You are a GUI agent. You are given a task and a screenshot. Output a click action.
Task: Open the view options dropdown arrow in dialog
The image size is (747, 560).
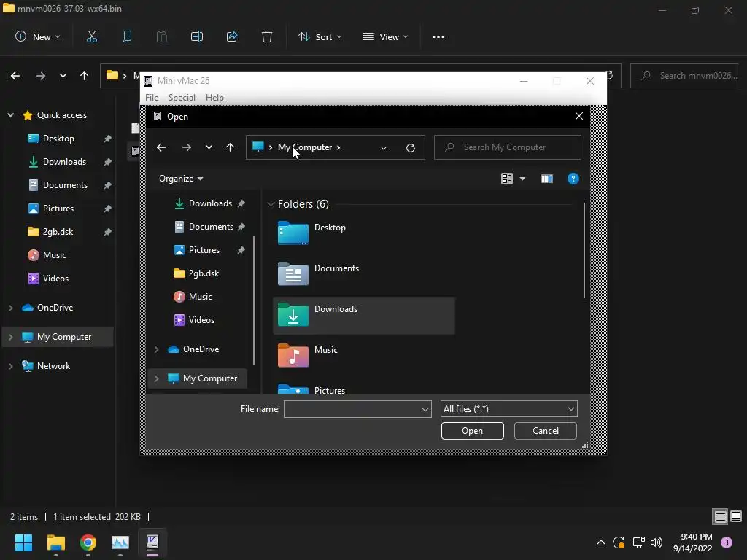[x=522, y=179]
